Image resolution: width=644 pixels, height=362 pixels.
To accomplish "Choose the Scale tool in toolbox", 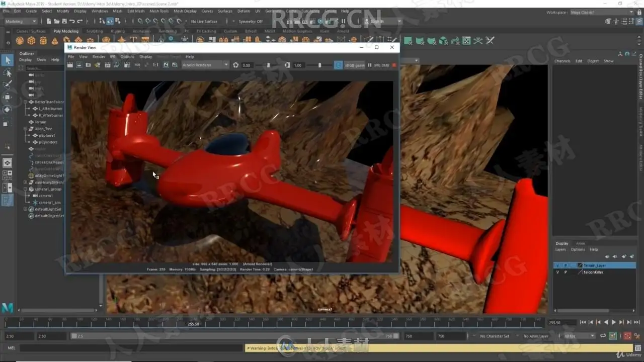I will (x=8, y=122).
